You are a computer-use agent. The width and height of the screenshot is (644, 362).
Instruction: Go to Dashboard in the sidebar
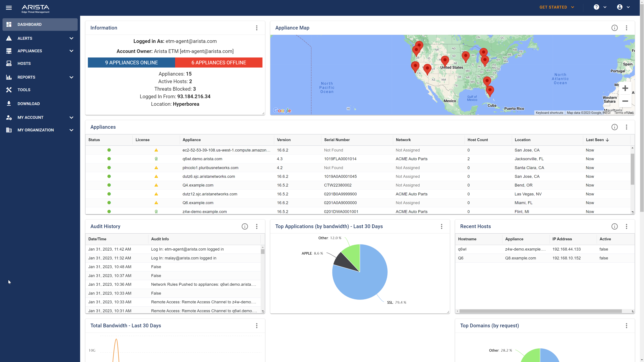point(40,24)
